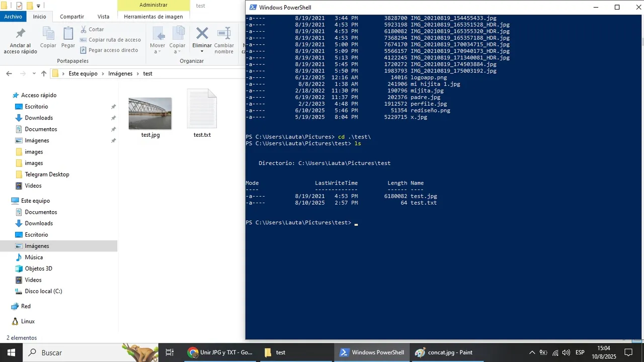Click Copiar ruta de acceso

pos(110,40)
